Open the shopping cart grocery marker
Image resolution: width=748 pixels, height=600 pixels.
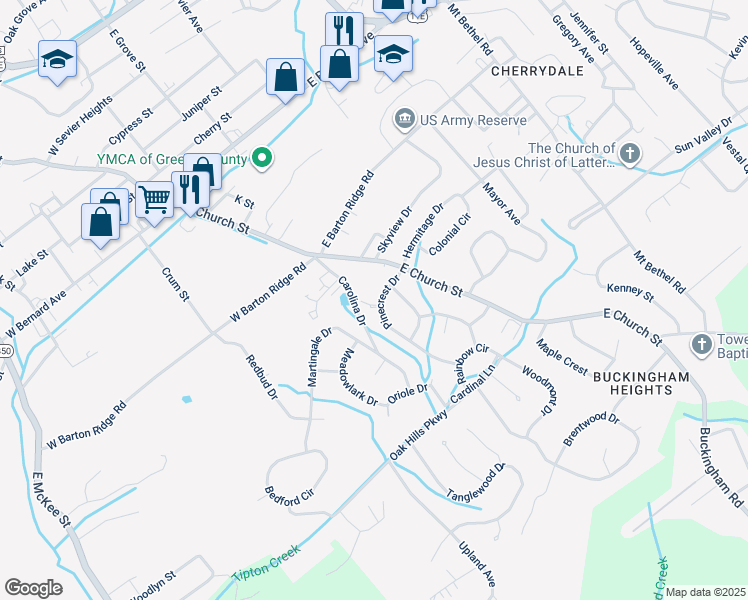pyautogui.click(x=155, y=201)
